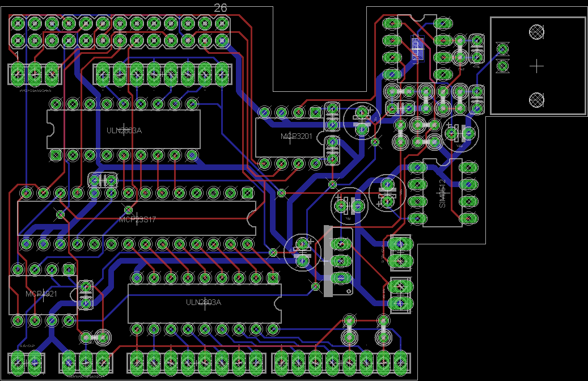Select the square pin-1 pad of MCP3201
The width and height of the screenshot is (588, 381).
point(315,112)
